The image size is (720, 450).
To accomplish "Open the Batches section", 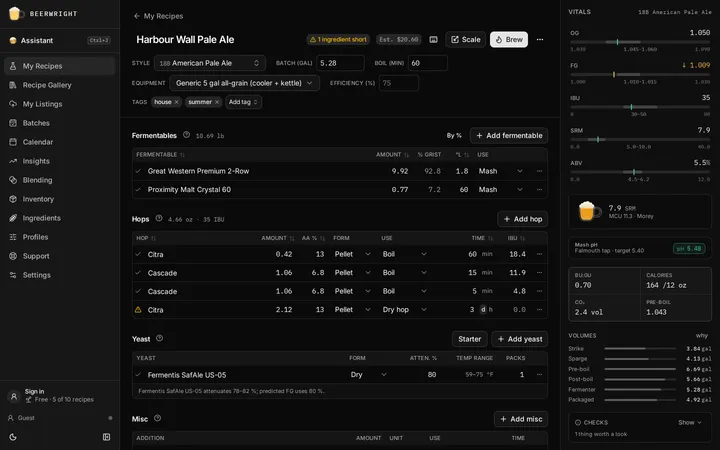I will point(60,123).
